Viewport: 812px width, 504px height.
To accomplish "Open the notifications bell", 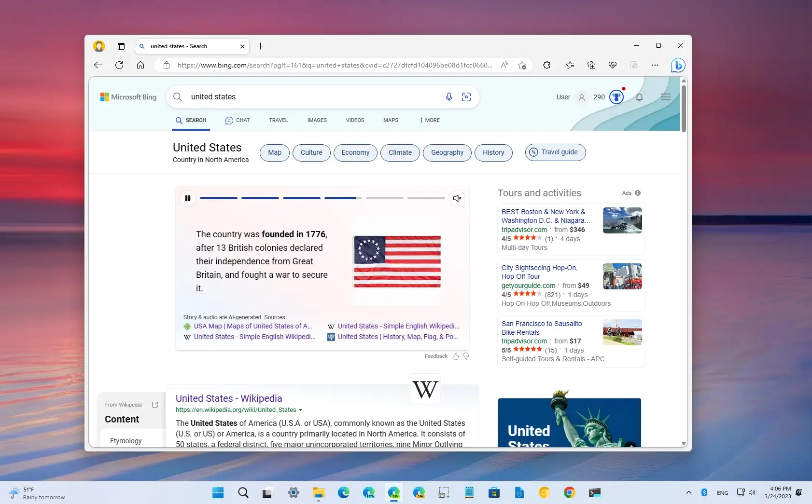I will 639,97.
